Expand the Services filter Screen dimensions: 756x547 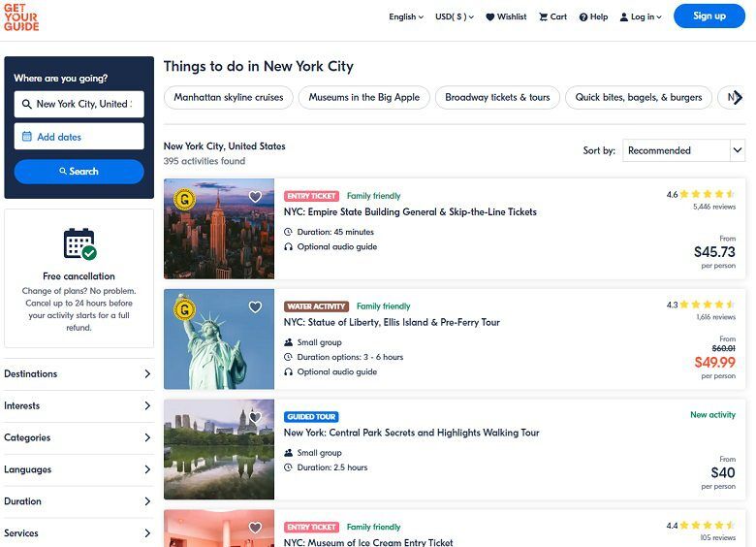tap(79, 533)
